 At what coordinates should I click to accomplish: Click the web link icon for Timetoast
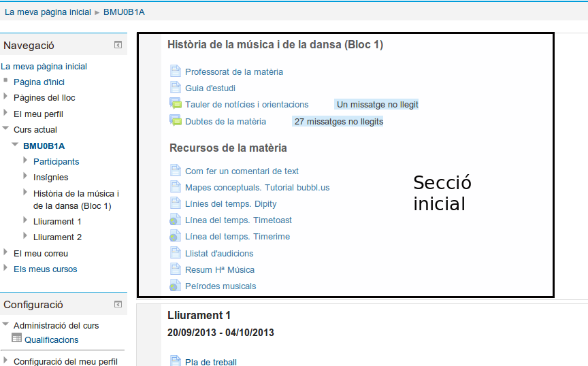click(175, 220)
